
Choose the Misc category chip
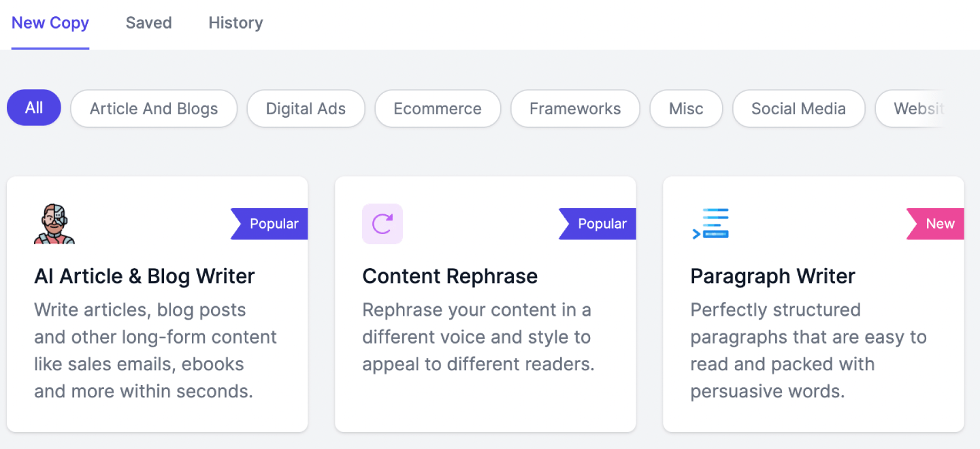click(x=686, y=109)
